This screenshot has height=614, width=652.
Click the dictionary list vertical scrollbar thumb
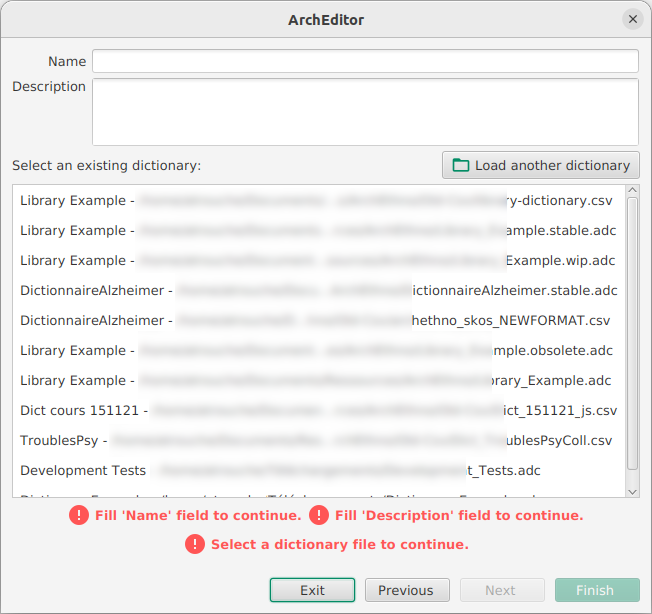coord(632,333)
